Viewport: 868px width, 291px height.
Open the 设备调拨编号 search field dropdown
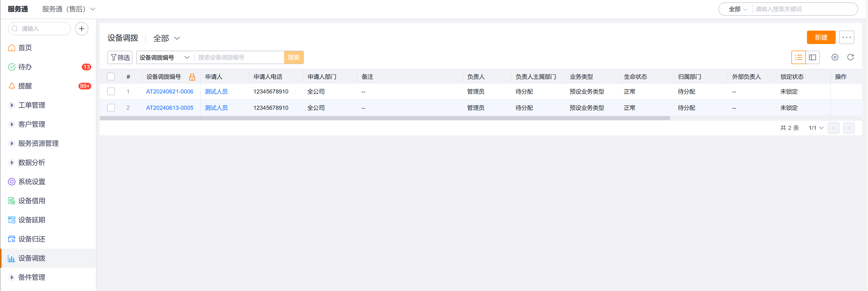(164, 58)
